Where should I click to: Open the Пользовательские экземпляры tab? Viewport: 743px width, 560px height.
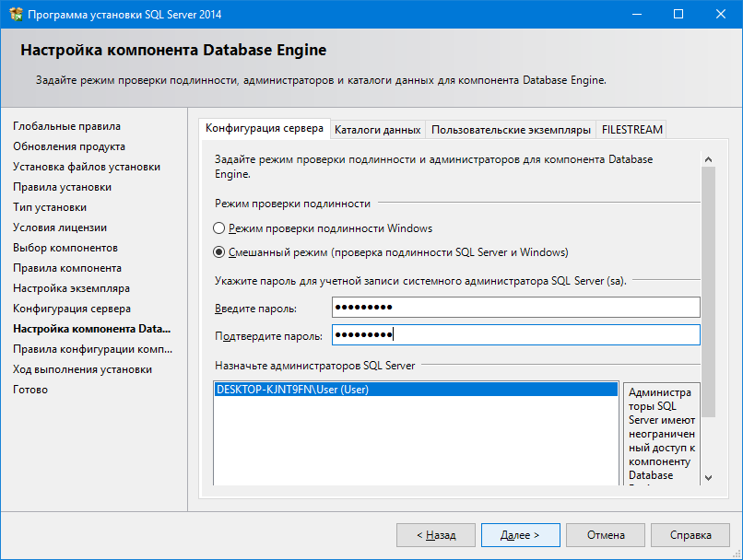click(511, 130)
